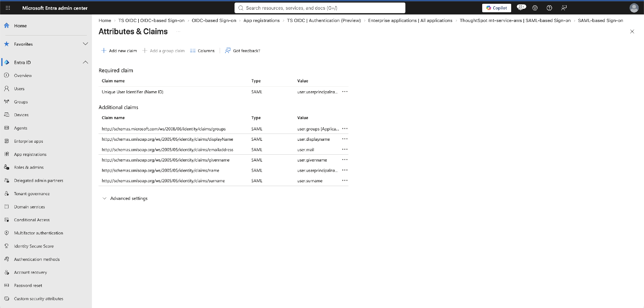The image size is (644, 308).
Task: Click the Entra ID diamond icon
Action: tap(7, 62)
